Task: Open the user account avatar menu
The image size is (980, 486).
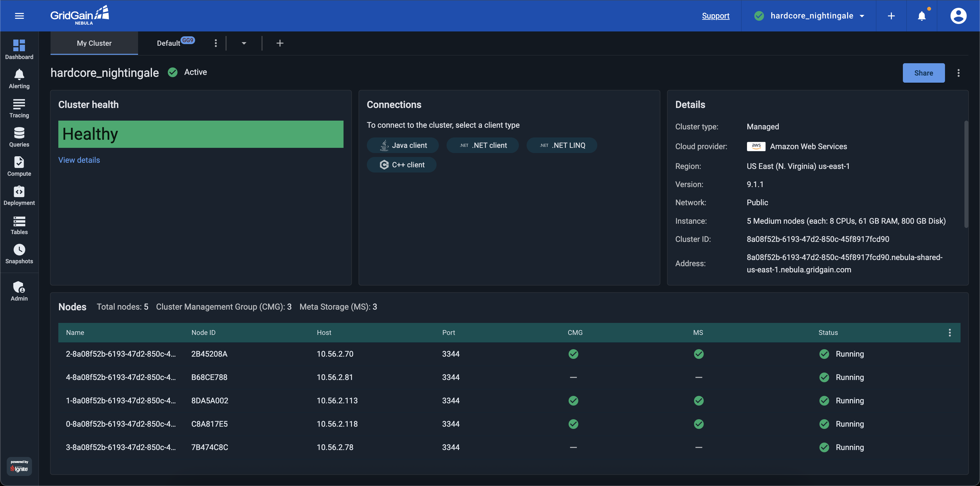Action: [958, 16]
